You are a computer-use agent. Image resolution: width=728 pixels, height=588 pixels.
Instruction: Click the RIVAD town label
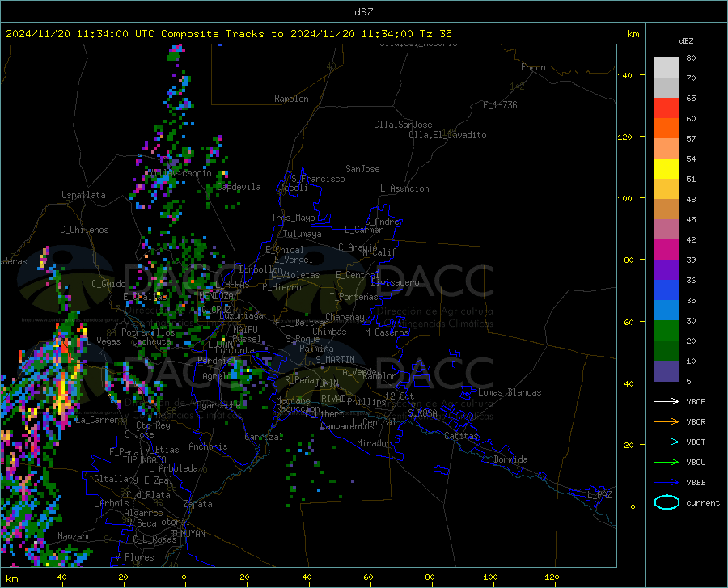[x=333, y=399]
